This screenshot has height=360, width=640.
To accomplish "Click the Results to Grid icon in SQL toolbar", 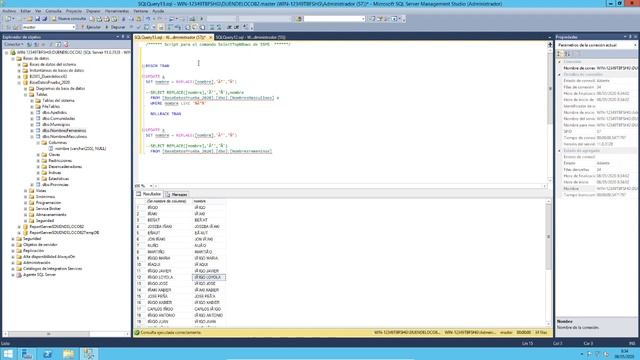I will 195,27.
